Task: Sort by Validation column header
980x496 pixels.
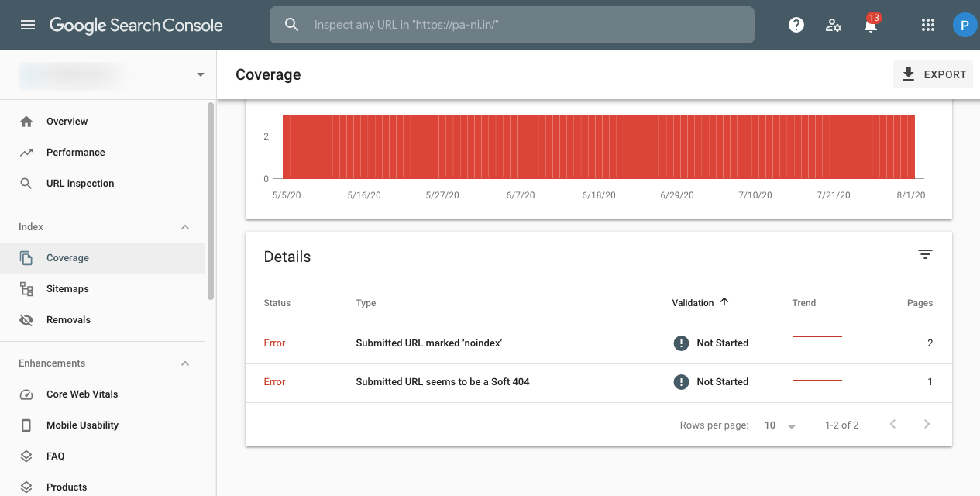Action: (x=693, y=303)
